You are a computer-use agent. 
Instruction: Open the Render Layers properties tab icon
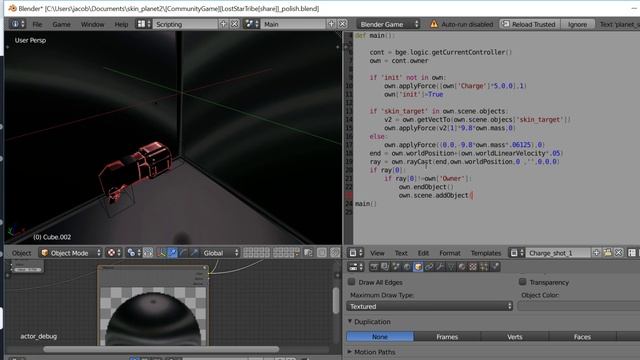(385, 267)
